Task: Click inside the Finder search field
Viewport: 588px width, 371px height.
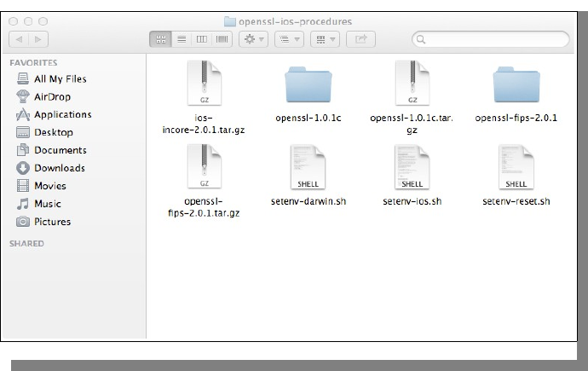Action: (491, 39)
